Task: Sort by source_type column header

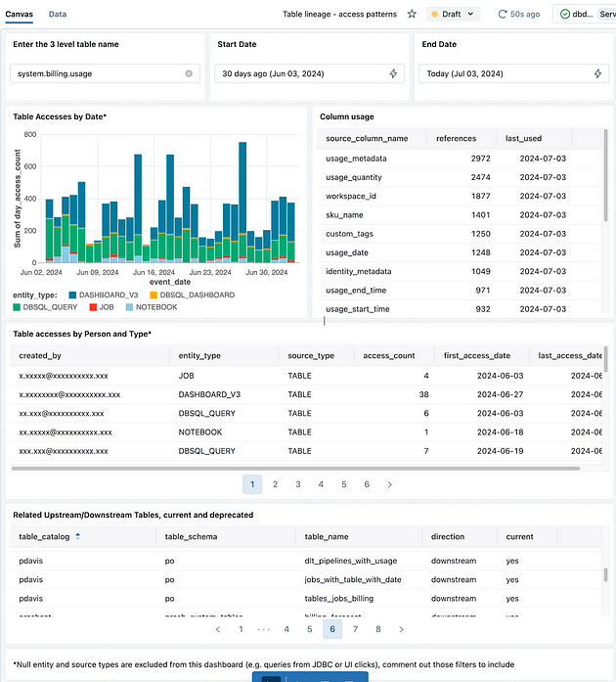Action: coord(311,355)
